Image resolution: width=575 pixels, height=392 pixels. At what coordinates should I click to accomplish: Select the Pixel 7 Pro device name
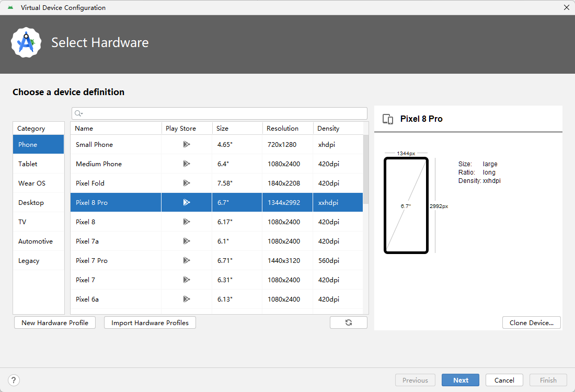coord(91,261)
